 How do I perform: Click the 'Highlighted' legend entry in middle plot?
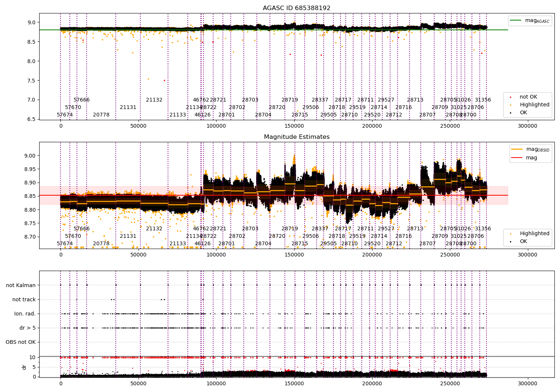534,234
